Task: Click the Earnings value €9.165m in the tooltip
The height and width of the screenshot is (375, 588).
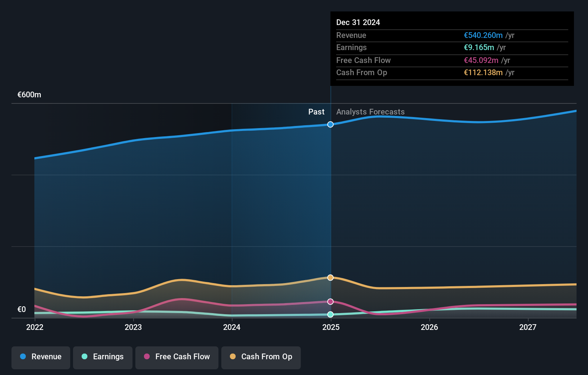Action: pos(478,47)
